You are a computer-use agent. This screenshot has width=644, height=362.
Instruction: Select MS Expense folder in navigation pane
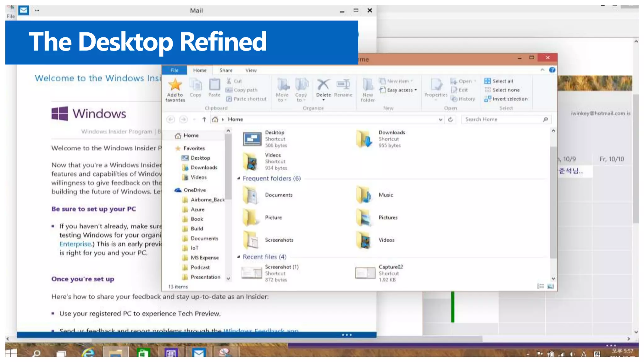pyautogui.click(x=201, y=258)
